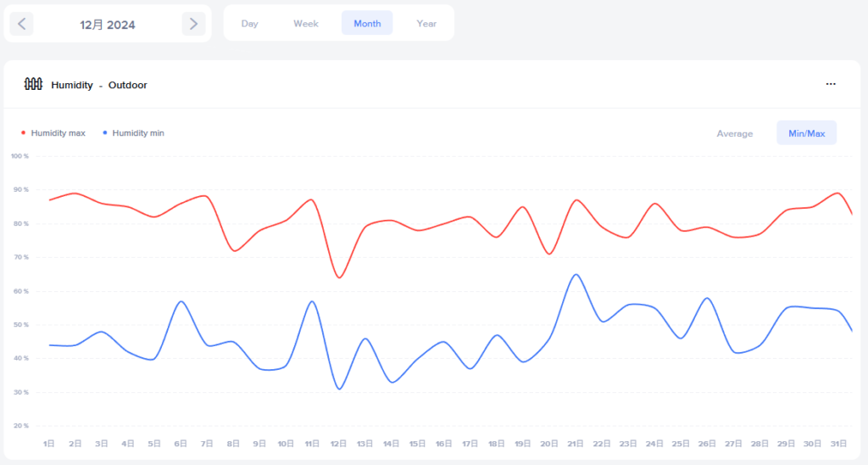Viewport: 868px width, 465px height.
Task: Click the Humidity - Outdoor title
Action: [99, 85]
